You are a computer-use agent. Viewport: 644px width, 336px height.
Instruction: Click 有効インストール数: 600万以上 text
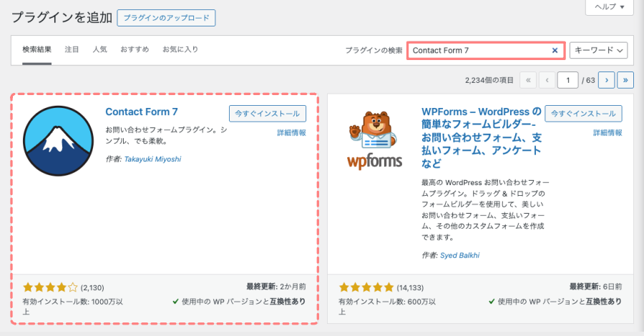[387, 307]
